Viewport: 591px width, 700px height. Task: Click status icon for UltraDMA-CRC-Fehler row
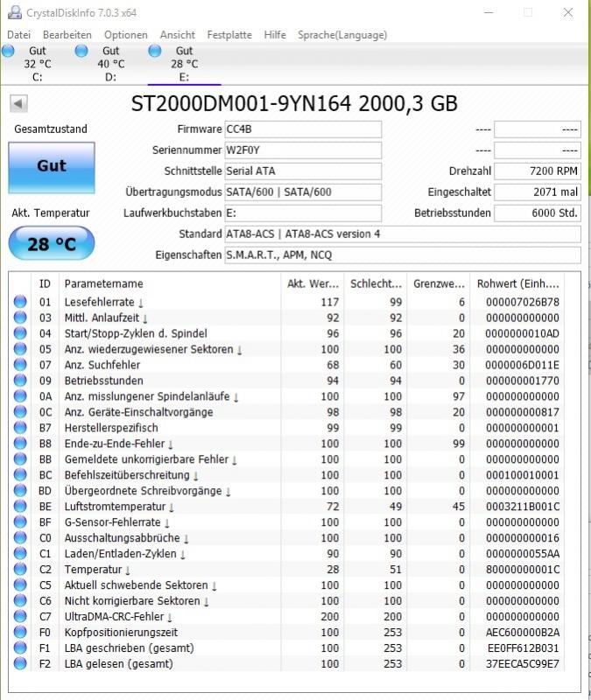click(20, 616)
